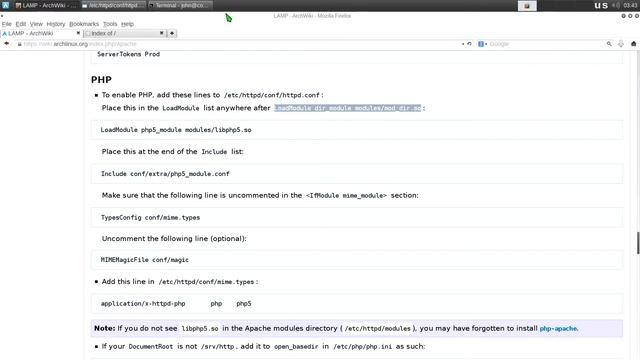Image resolution: width=640 pixels, height=360 pixels.
Task: Switch to Terminal taskbar window
Action: click(180, 5)
